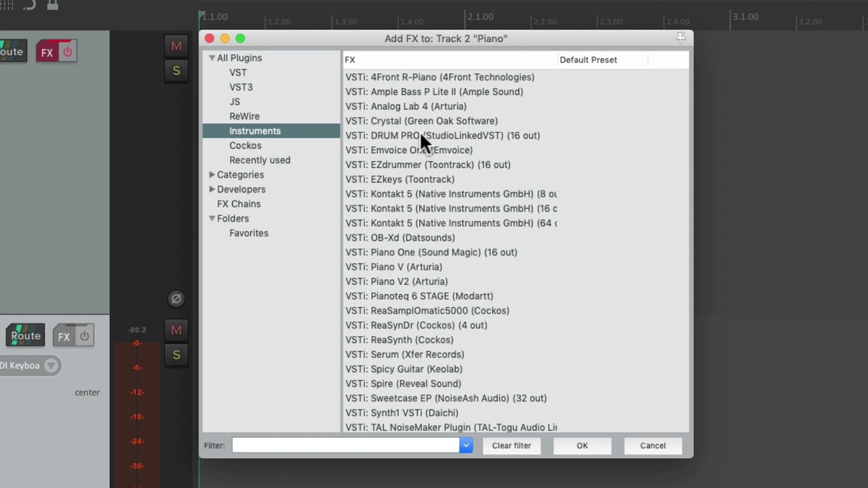Select ReaSynDr (Cockos)

416,325
